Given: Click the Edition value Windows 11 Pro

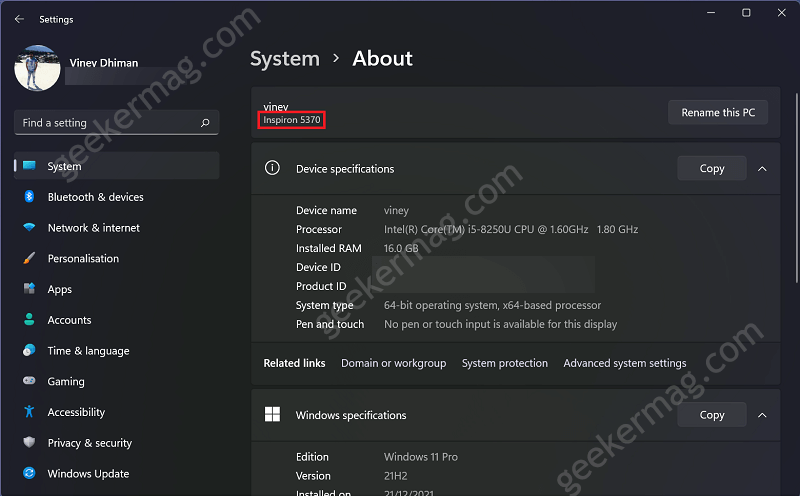Looking at the screenshot, I should tap(421, 457).
